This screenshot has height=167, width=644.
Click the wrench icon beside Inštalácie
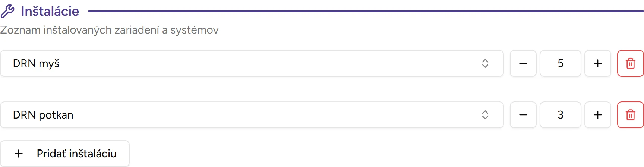[7, 11]
